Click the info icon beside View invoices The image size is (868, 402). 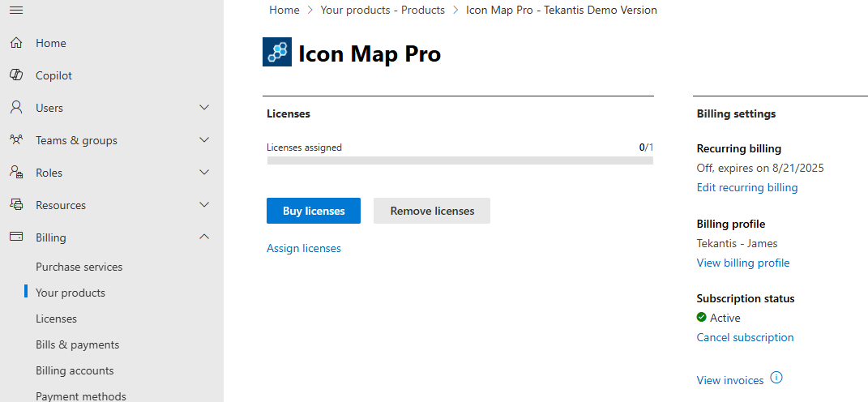776,378
